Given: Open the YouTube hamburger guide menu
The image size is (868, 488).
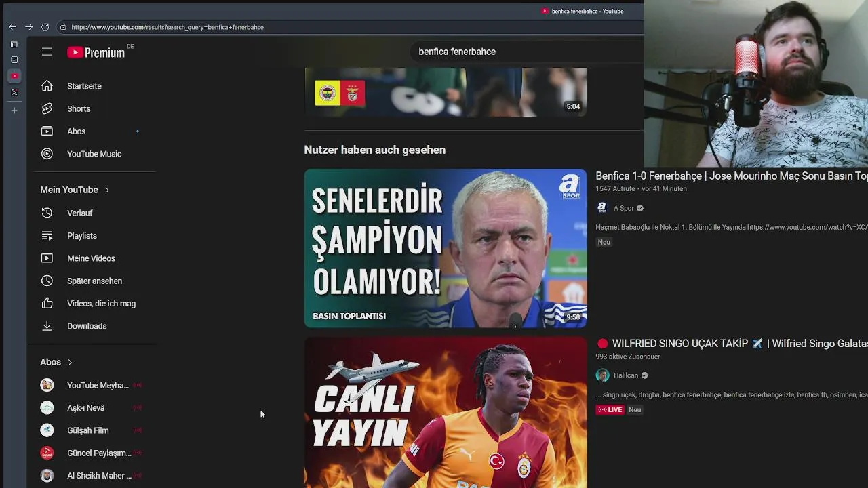Looking at the screenshot, I should point(47,52).
